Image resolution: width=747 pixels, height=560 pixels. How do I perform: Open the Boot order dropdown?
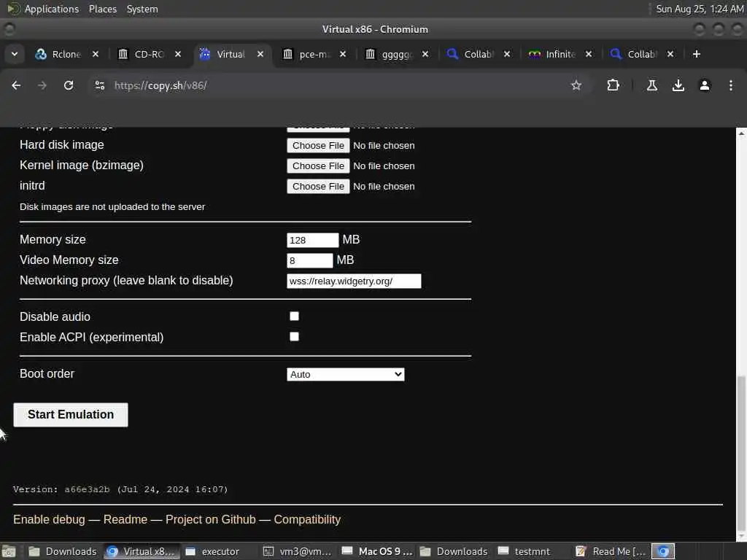click(x=345, y=374)
